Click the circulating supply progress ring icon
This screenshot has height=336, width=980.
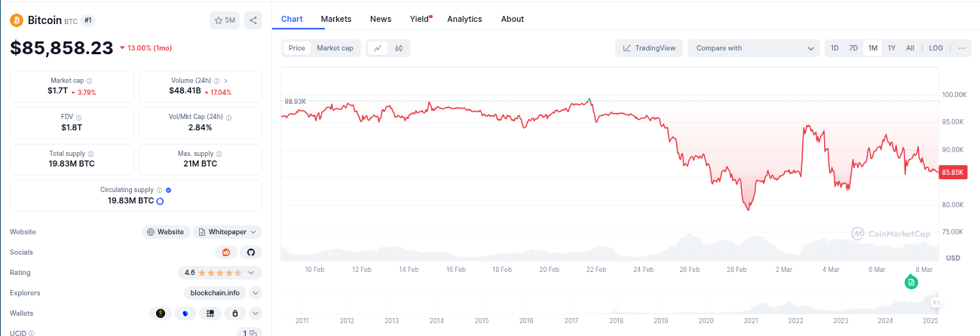coord(160,201)
